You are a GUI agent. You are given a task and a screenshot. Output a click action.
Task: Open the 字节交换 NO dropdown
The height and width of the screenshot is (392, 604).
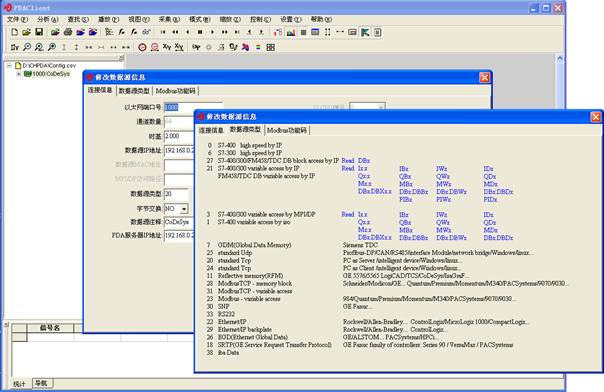coord(184,209)
